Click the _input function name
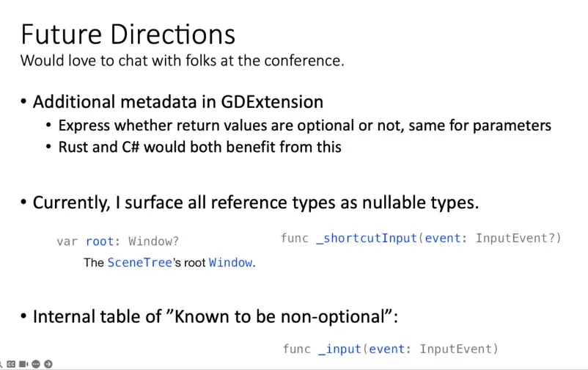This screenshot has width=588, height=370. point(341,349)
